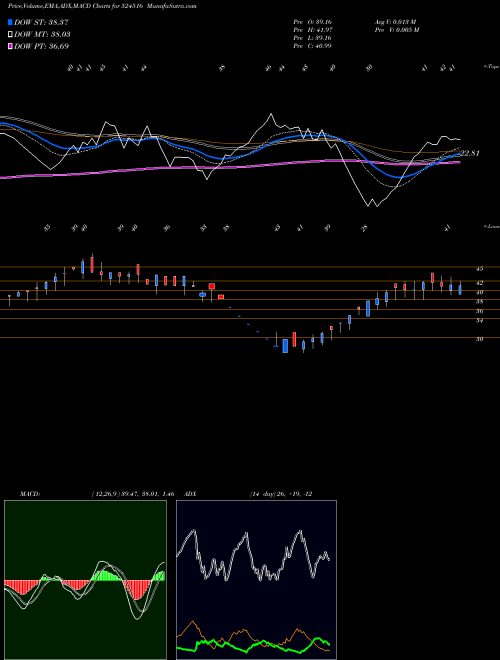Click ADX parameters '(14 day) 26, +19, -12'
Viewport: 500px width, 660px height.
tap(281, 494)
